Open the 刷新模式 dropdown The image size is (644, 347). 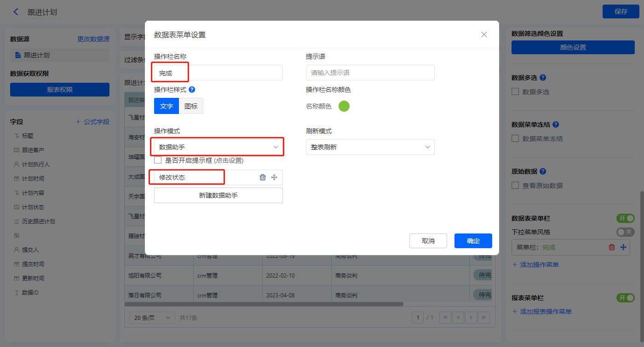pyautogui.click(x=370, y=147)
